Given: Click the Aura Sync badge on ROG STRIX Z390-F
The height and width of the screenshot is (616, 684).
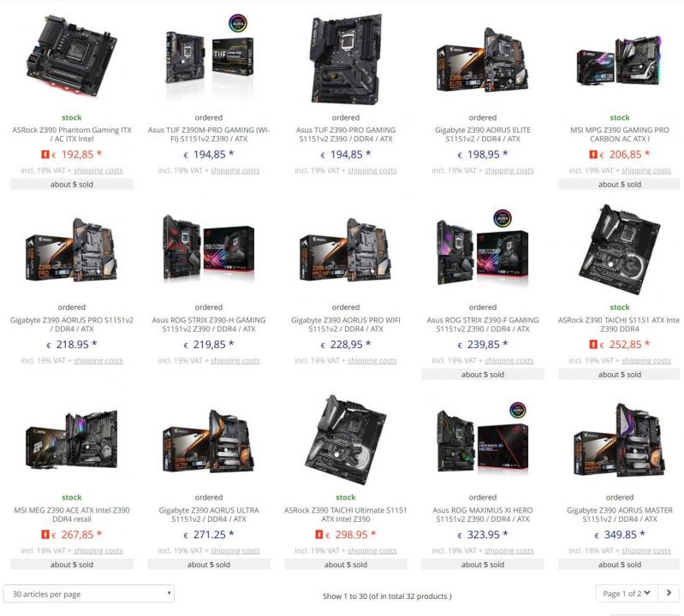Looking at the screenshot, I should click(503, 218).
